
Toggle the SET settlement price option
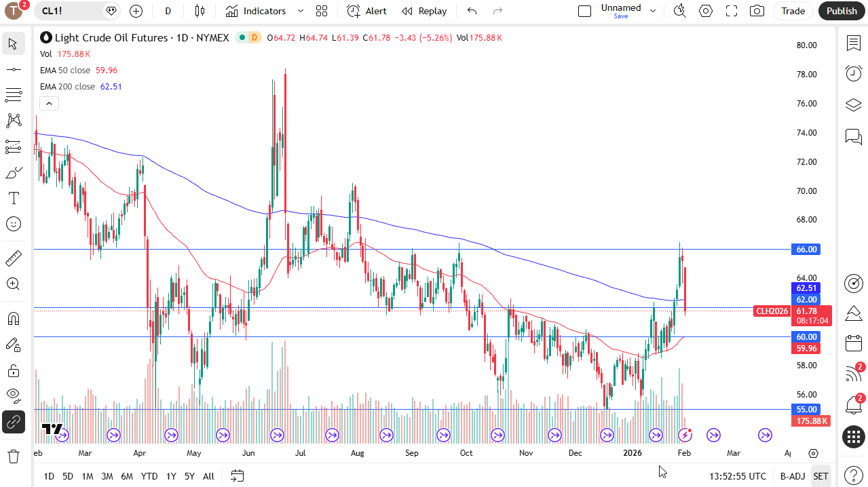[x=820, y=476]
